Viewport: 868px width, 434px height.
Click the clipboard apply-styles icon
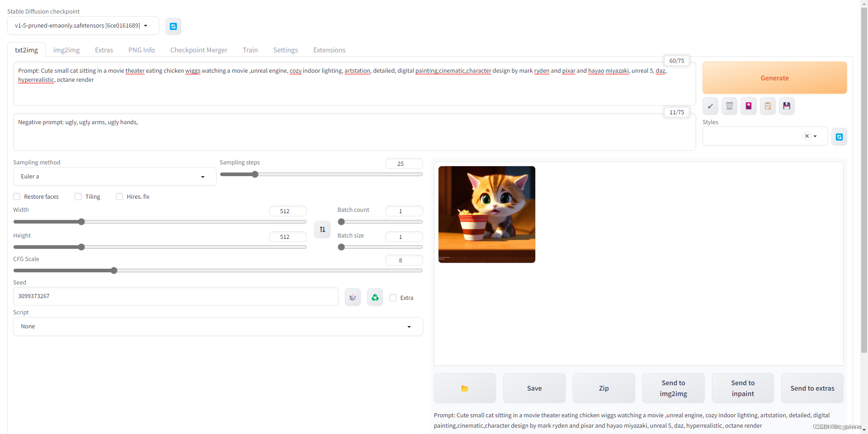tap(768, 106)
